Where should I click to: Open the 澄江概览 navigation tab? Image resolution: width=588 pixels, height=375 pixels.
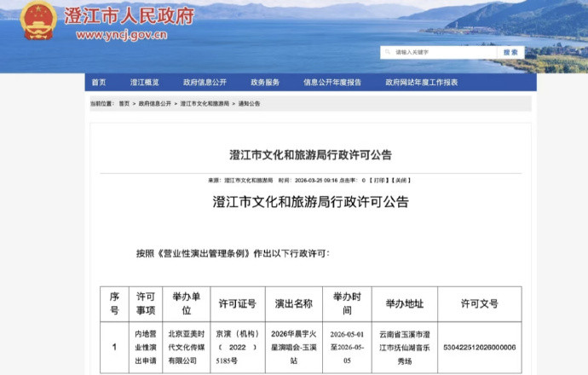(x=144, y=83)
